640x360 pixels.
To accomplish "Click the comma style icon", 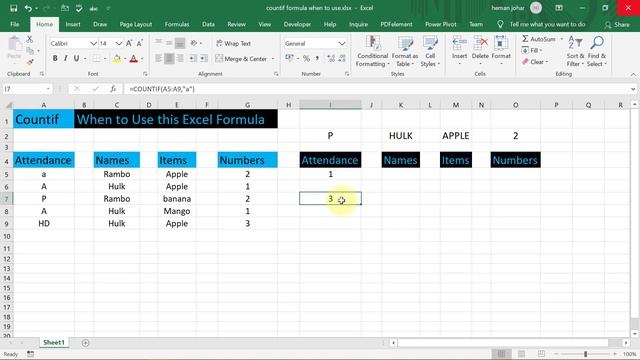I will click(x=317, y=58).
